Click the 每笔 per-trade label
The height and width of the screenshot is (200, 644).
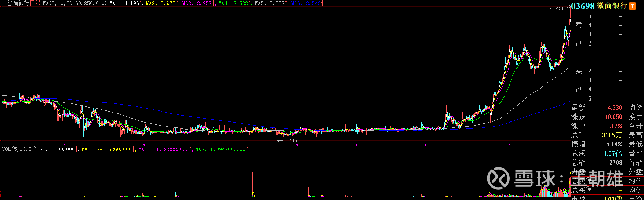(636, 163)
